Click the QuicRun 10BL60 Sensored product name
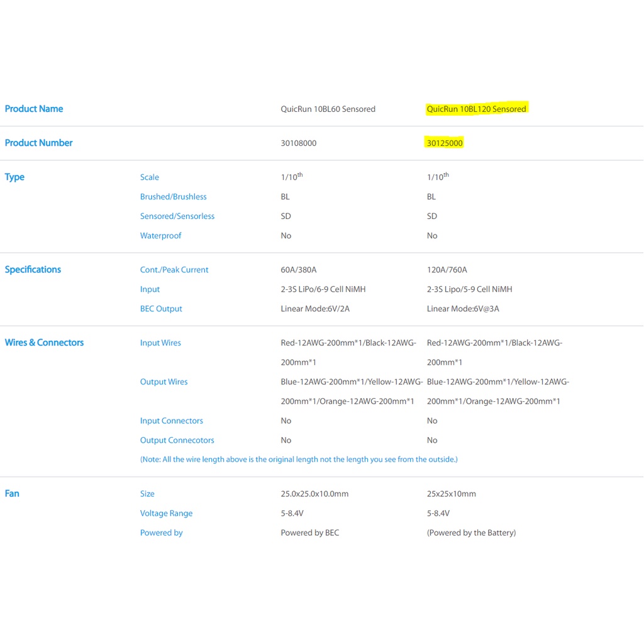Image resolution: width=644 pixels, height=644 pixels. pyautogui.click(x=328, y=109)
